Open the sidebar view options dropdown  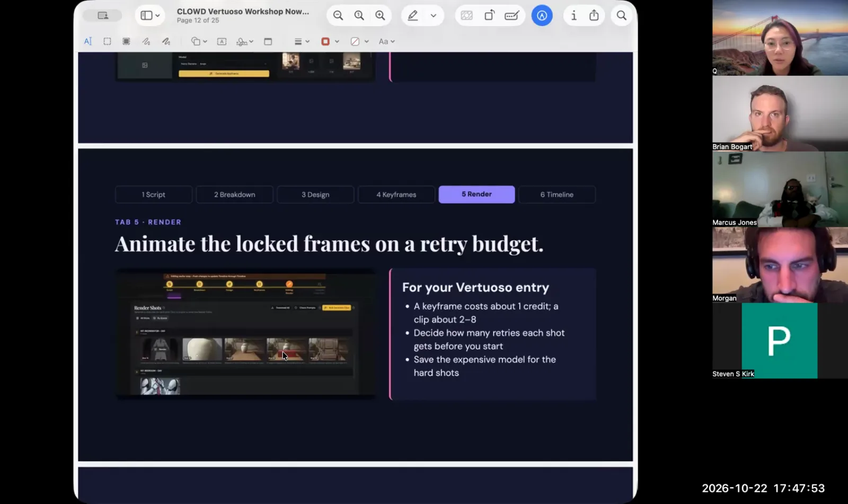tap(150, 15)
